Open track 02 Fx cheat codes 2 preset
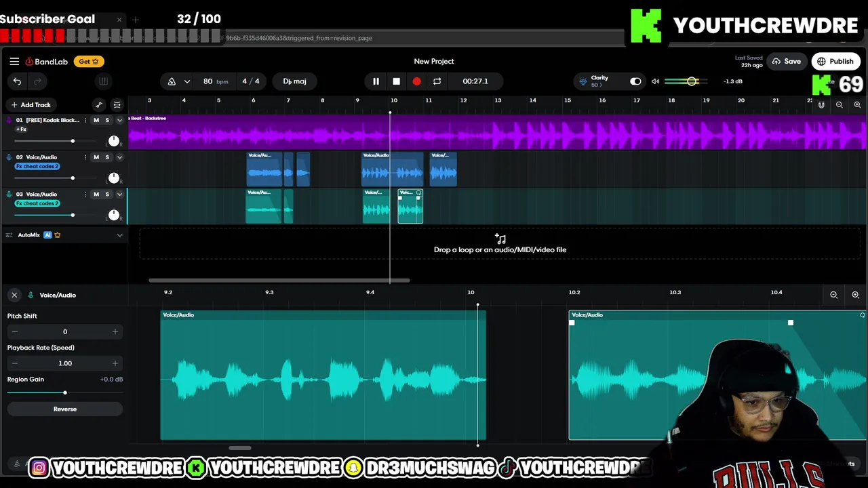 click(x=37, y=166)
